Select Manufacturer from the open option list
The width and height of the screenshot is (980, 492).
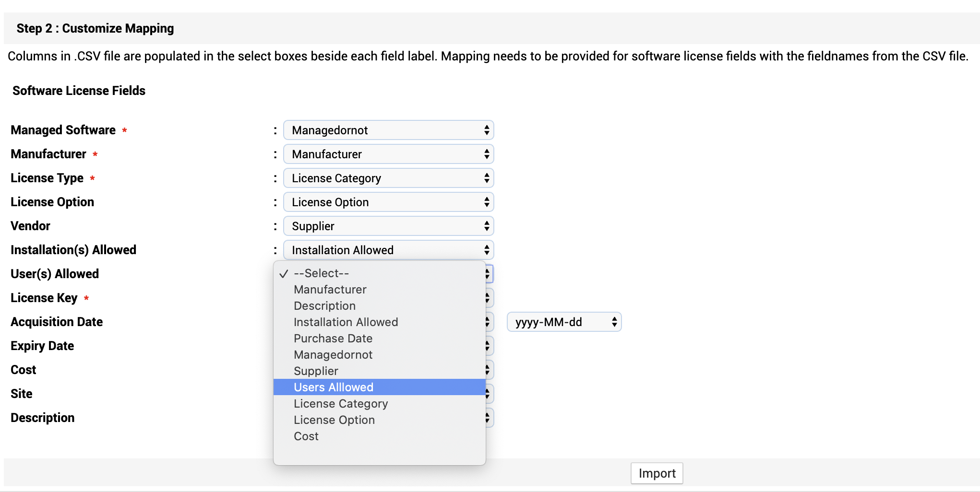[330, 290]
